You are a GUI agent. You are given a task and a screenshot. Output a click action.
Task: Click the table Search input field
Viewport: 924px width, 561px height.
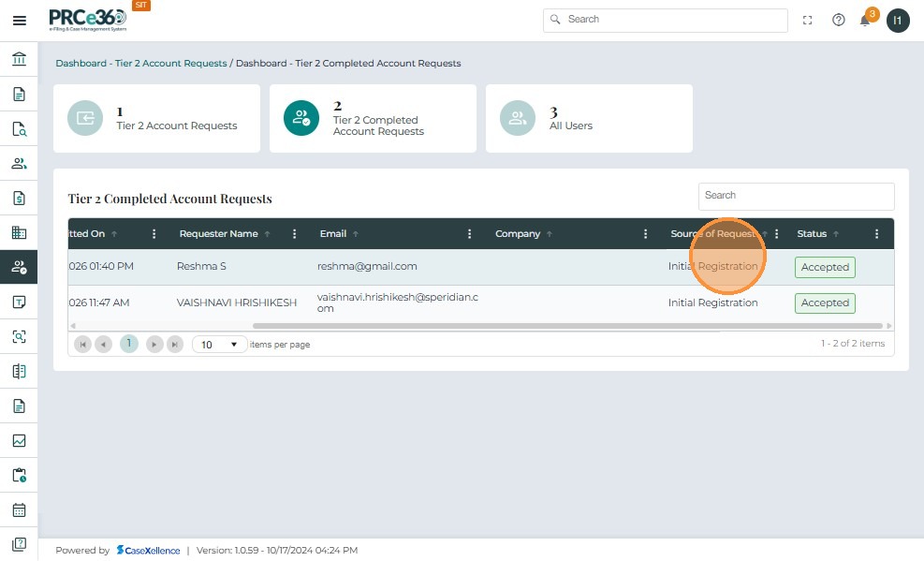(796, 196)
